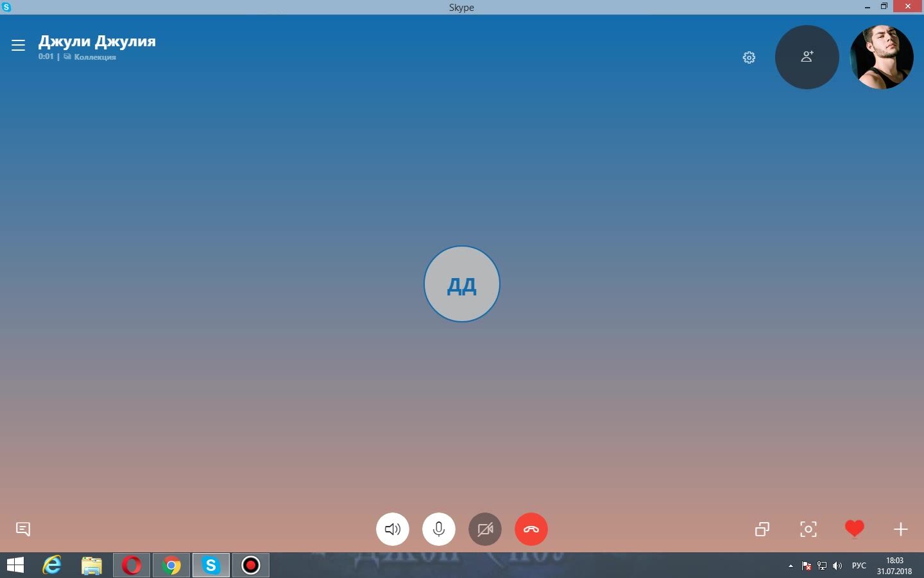Open Google Chrome from the taskbar
924x578 pixels.
point(171,565)
